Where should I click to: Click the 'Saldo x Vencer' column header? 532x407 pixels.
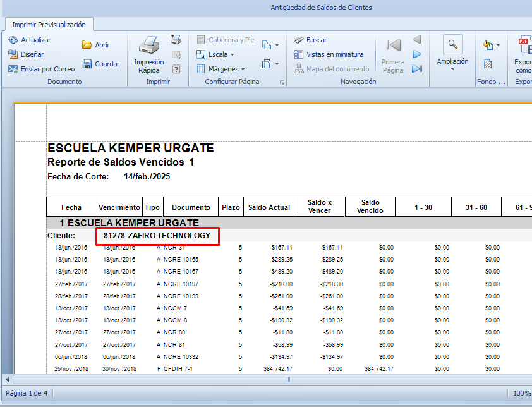pos(319,207)
